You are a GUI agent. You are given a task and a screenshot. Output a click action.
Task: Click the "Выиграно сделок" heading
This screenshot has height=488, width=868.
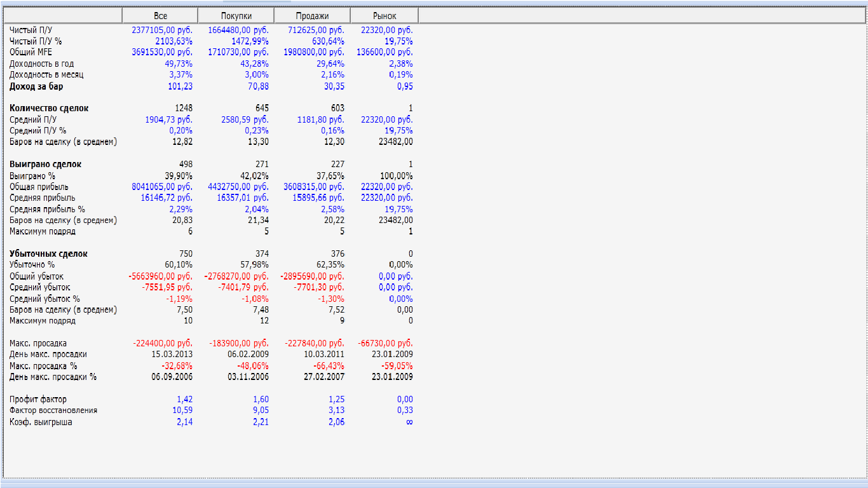[45, 164]
